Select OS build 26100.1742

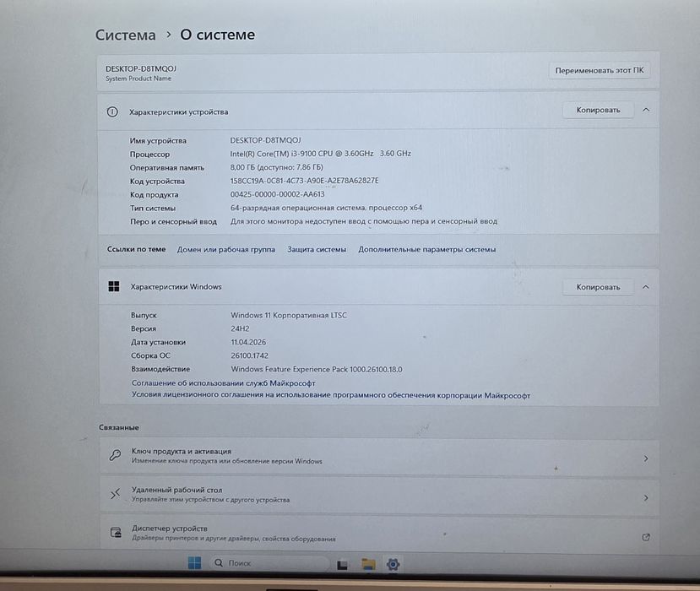point(250,355)
